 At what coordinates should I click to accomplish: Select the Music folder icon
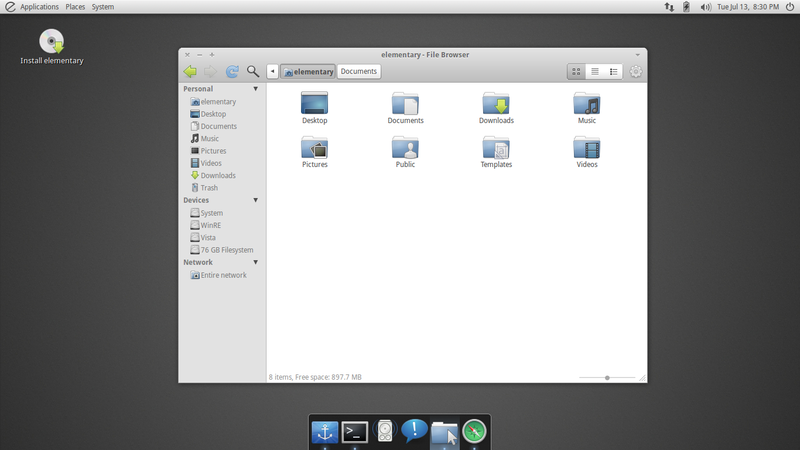[x=587, y=108]
